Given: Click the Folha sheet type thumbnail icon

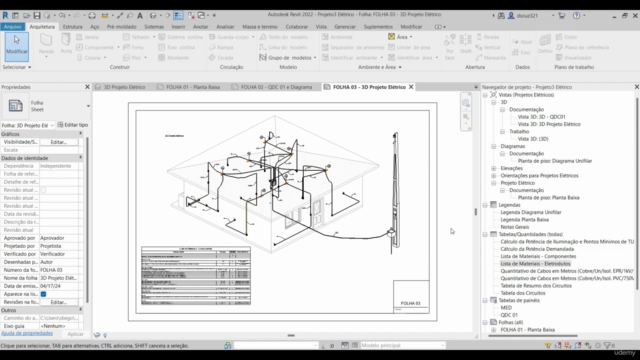Looking at the screenshot, I should click(x=16, y=106).
